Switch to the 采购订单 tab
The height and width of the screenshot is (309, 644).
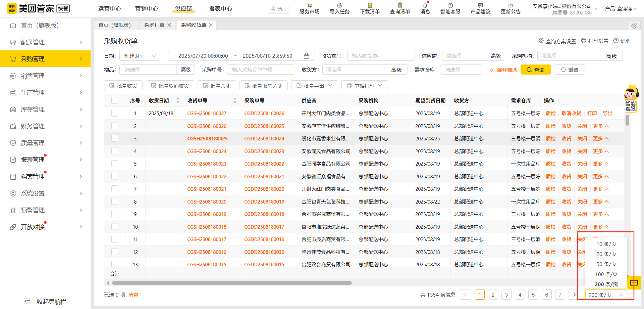(155, 25)
